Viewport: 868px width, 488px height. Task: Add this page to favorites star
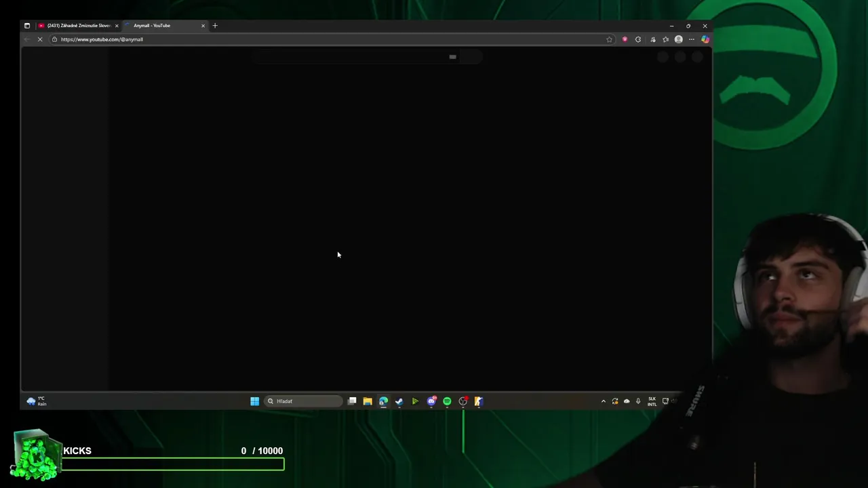[x=609, y=39]
